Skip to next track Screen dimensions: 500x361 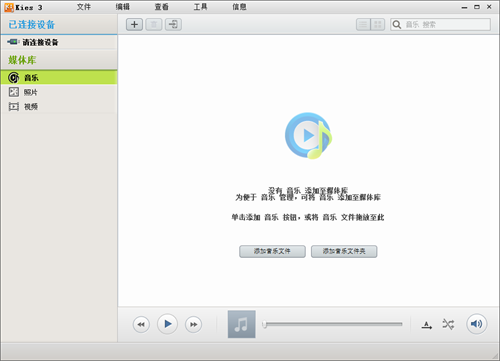click(x=193, y=324)
